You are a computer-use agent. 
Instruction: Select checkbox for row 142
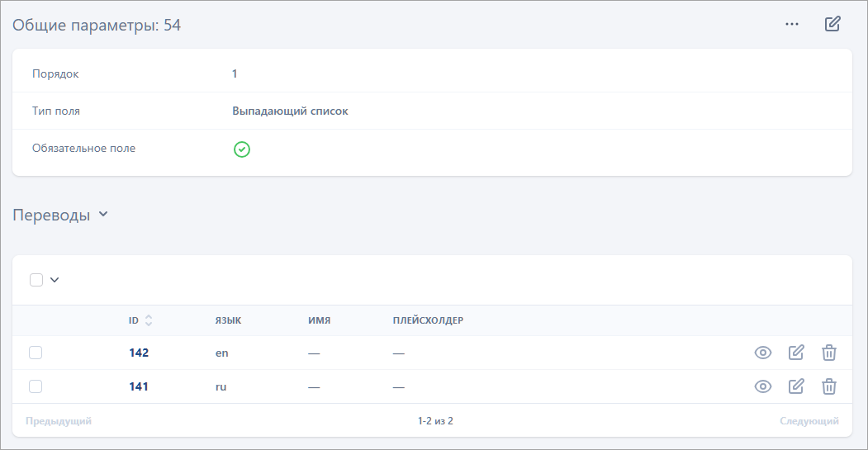pyautogui.click(x=36, y=353)
